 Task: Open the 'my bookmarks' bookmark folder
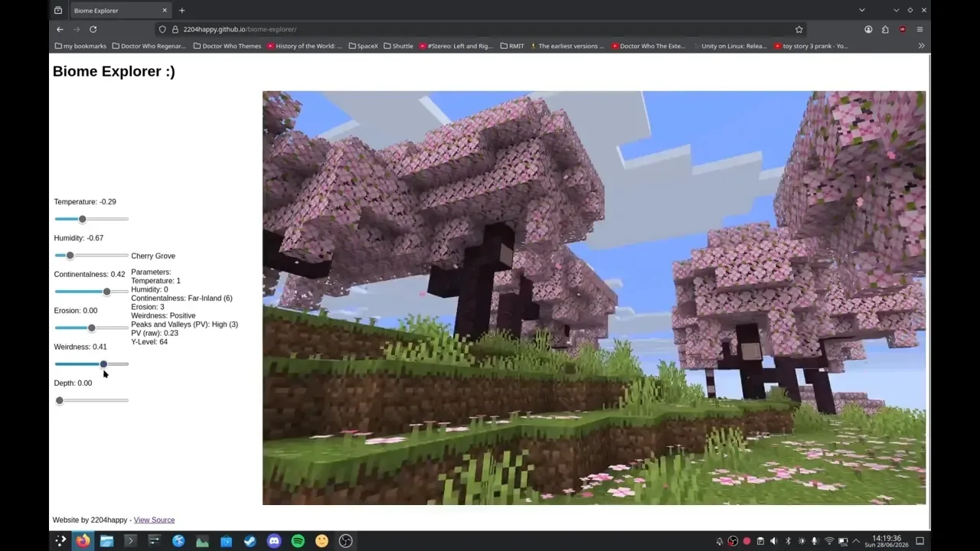[80, 46]
